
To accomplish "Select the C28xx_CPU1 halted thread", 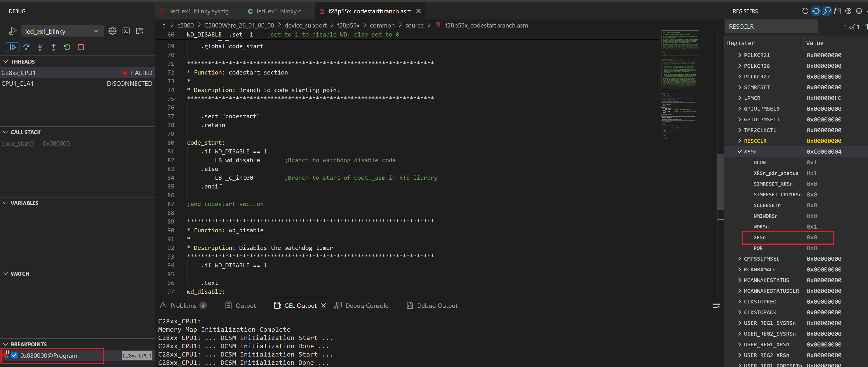I will pos(77,73).
